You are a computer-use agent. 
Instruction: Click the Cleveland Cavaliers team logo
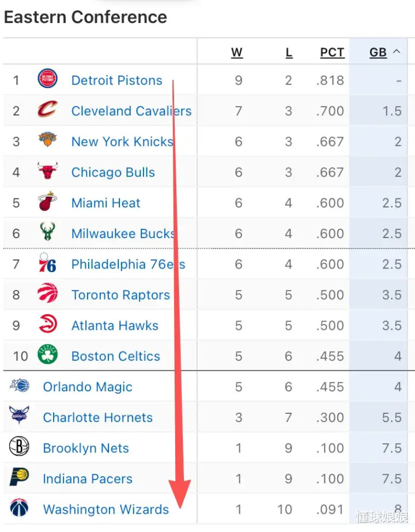(x=48, y=110)
